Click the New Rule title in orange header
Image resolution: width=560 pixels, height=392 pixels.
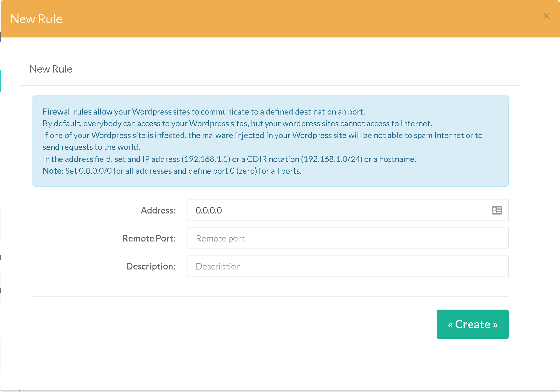[x=36, y=19]
